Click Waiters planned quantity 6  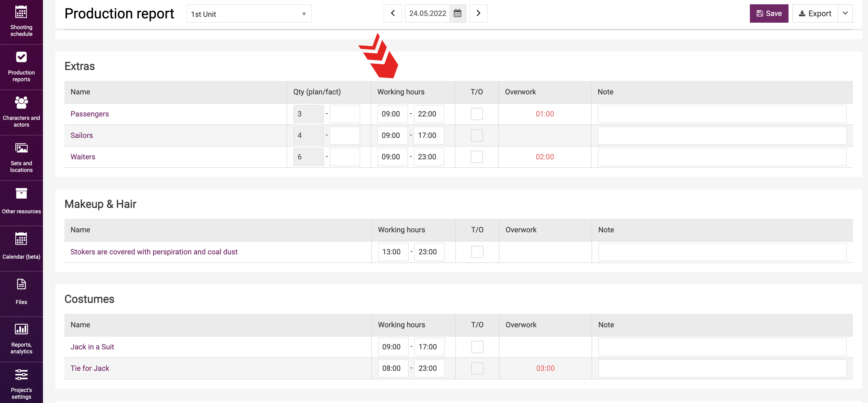click(308, 157)
